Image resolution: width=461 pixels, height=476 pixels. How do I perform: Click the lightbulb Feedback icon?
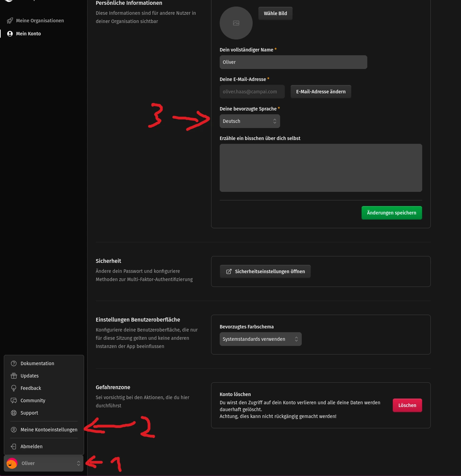(x=14, y=388)
